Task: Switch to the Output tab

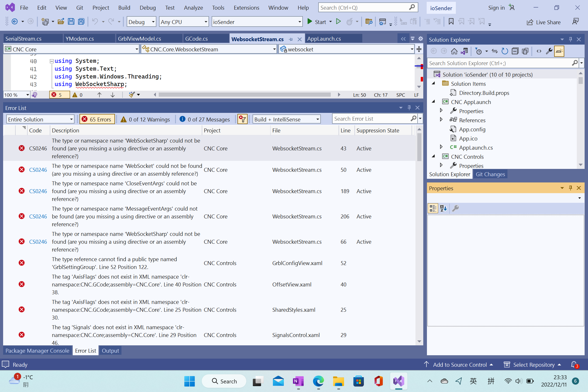Action: (x=110, y=351)
